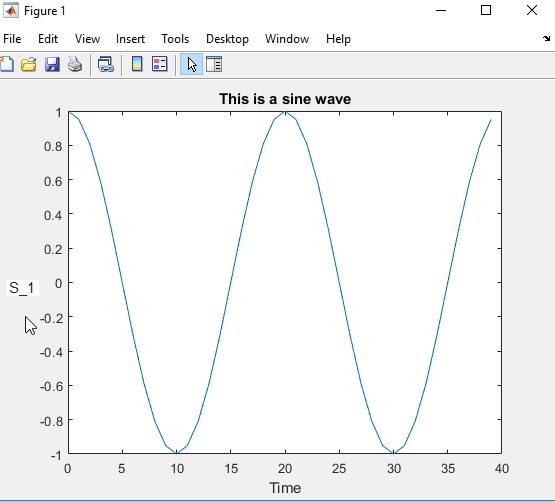Select the S_1 y-axis label
The image size is (555, 502).
point(22,288)
